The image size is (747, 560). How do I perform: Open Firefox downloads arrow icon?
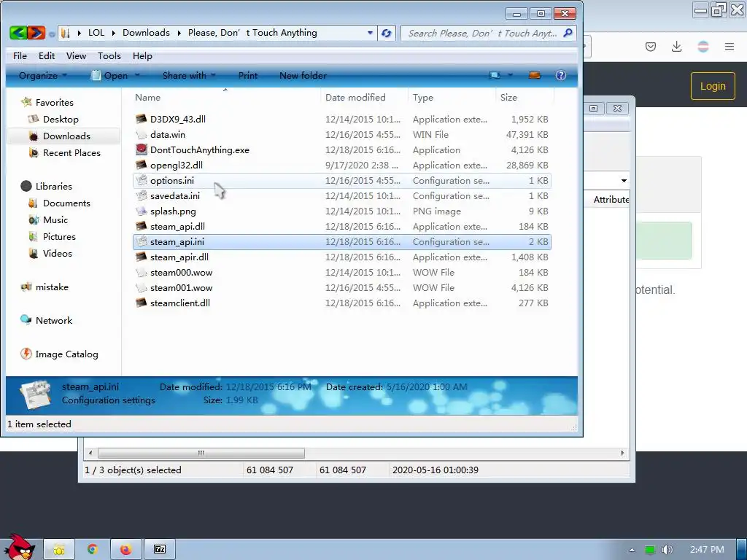coord(676,47)
